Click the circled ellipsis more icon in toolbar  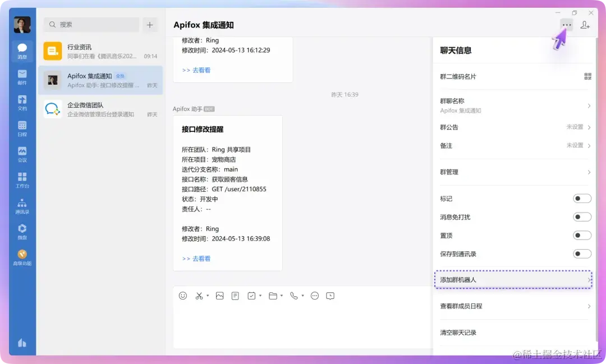(x=315, y=296)
